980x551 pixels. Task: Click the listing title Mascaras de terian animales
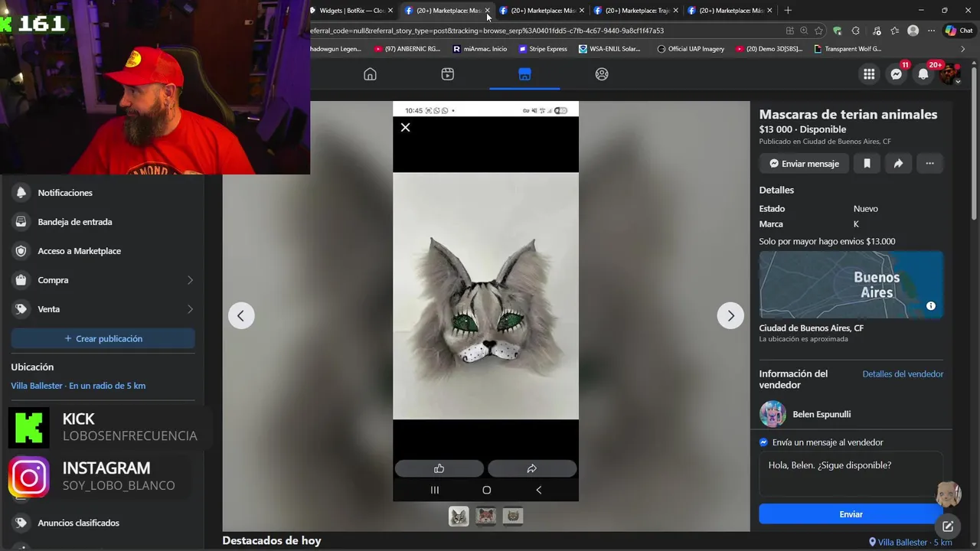tap(848, 114)
